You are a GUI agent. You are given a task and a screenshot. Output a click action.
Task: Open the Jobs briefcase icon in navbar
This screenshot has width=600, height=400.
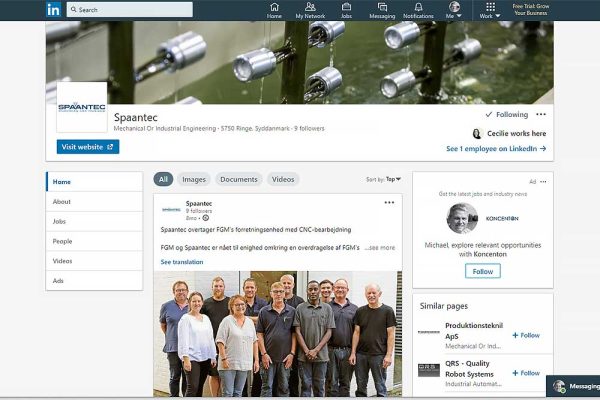tap(346, 10)
